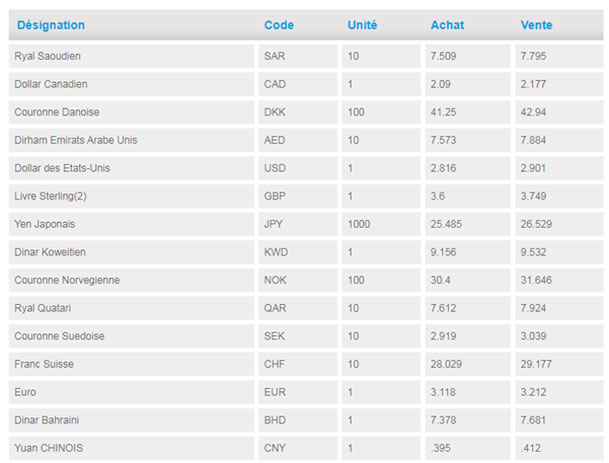Screen dimensions: 609x463
Task: Select the USD currency code cell
Action: point(274,168)
